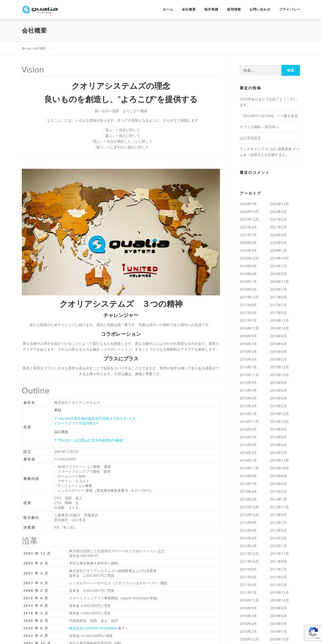This screenshot has width=322, height=644.
Task: Open the 〒166-0003 東京都杉並区 address link
Action: click(95, 421)
